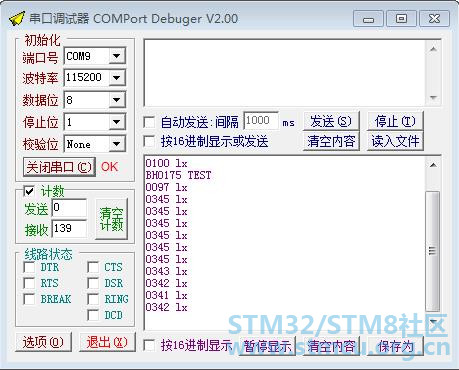Click the yellow app icon in title bar
This screenshot has width=459, height=370.
(x=17, y=19)
